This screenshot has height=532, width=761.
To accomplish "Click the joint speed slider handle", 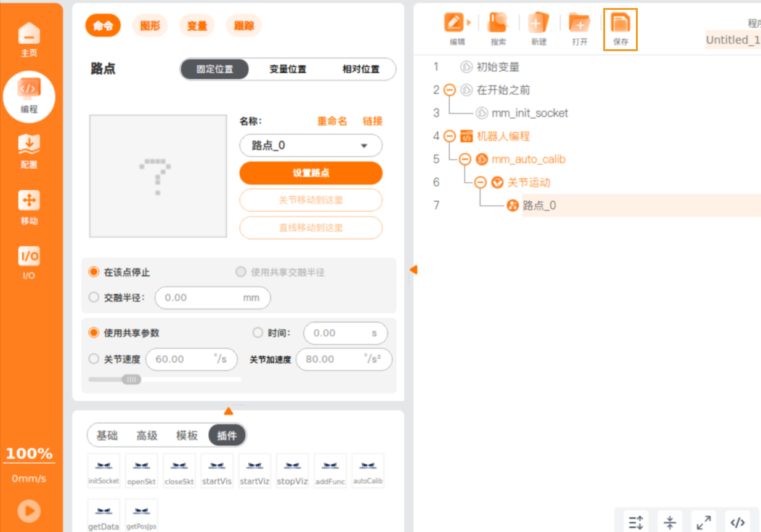I will pyautogui.click(x=131, y=379).
